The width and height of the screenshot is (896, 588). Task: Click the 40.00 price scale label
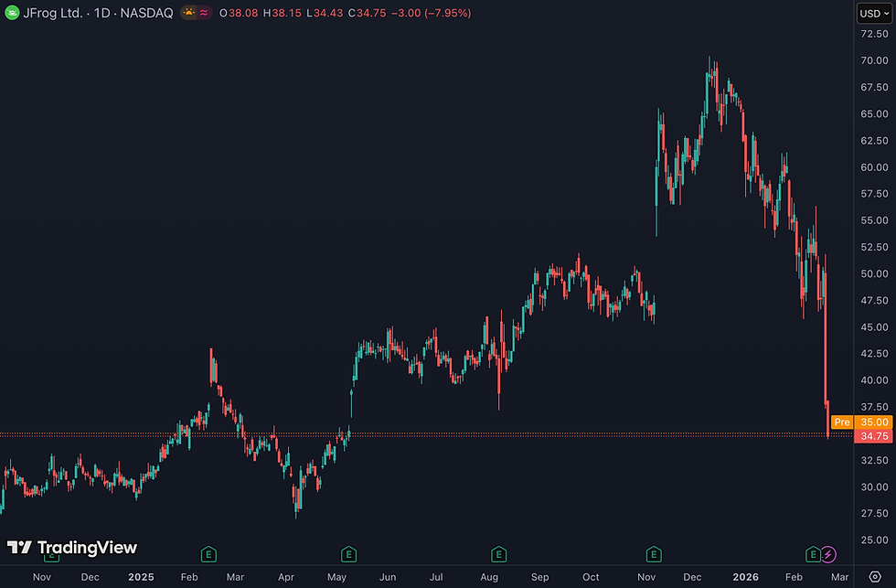(874, 380)
